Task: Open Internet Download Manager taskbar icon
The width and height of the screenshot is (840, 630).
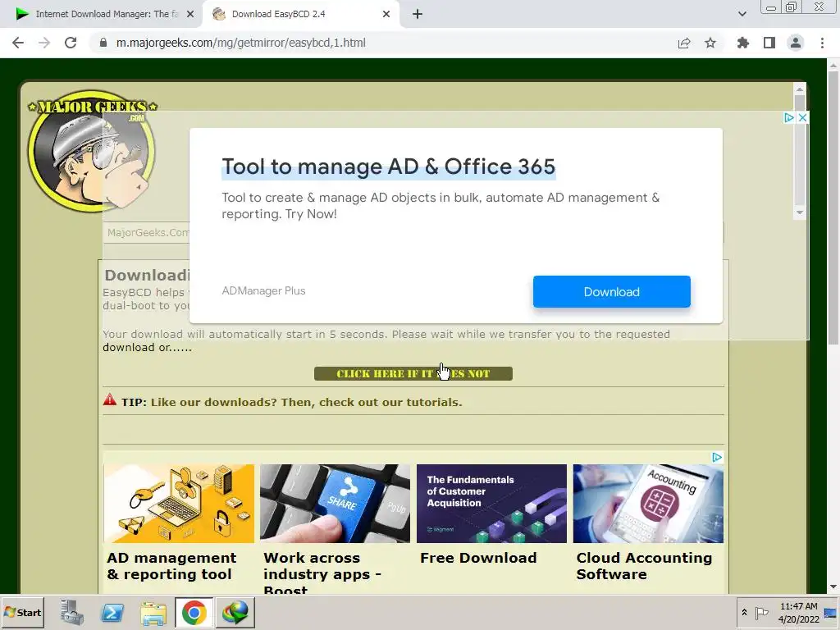Action: pos(235,612)
